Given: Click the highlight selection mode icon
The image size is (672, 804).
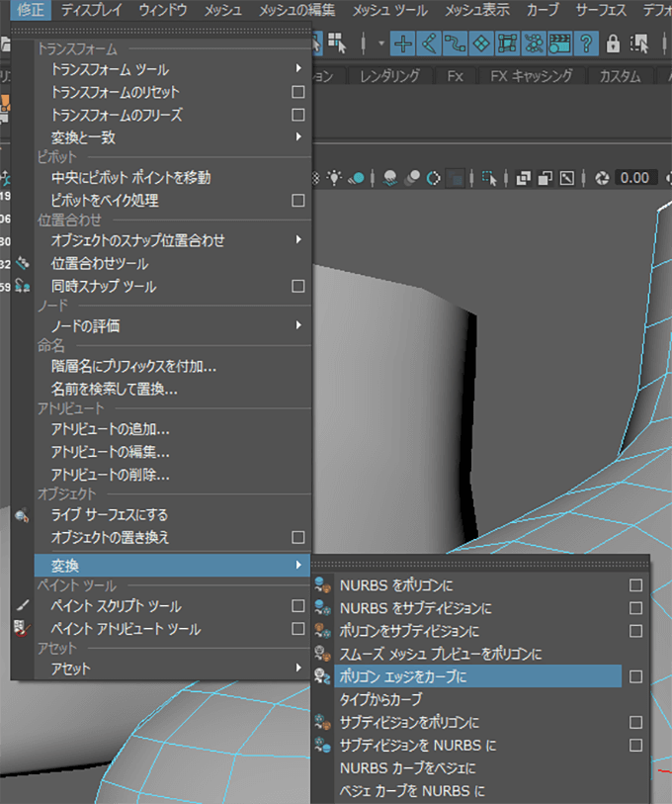Looking at the screenshot, I should click(639, 44).
